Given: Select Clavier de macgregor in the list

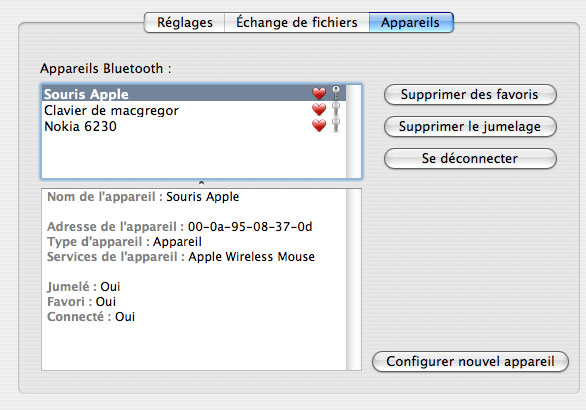Looking at the screenshot, I should pyautogui.click(x=194, y=110).
